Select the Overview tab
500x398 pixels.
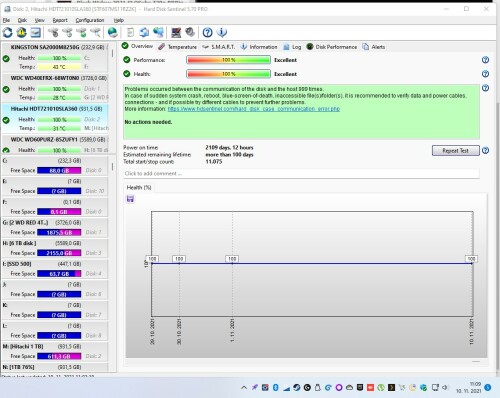(x=137, y=46)
